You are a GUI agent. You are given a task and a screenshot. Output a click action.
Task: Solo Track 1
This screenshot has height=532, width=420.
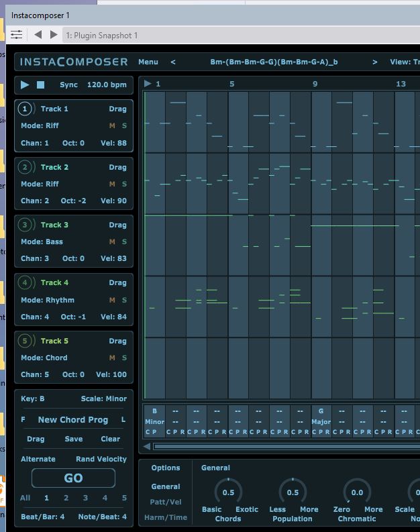click(125, 126)
